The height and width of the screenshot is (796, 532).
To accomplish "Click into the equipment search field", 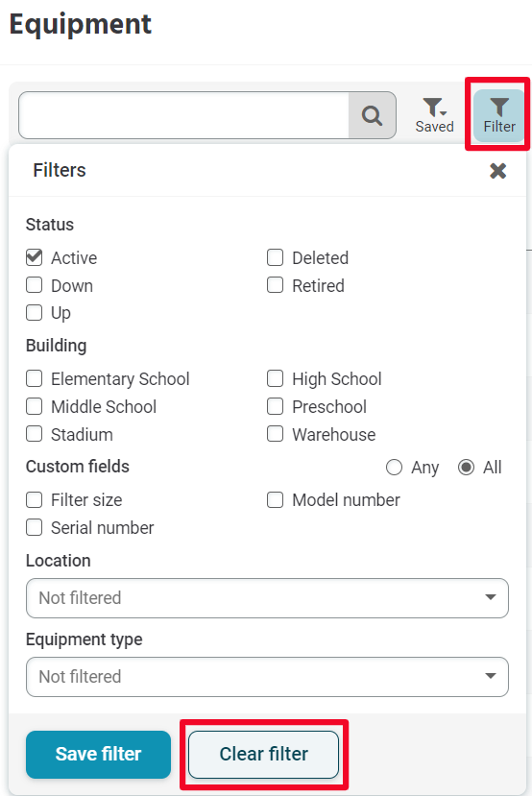I will (x=183, y=115).
